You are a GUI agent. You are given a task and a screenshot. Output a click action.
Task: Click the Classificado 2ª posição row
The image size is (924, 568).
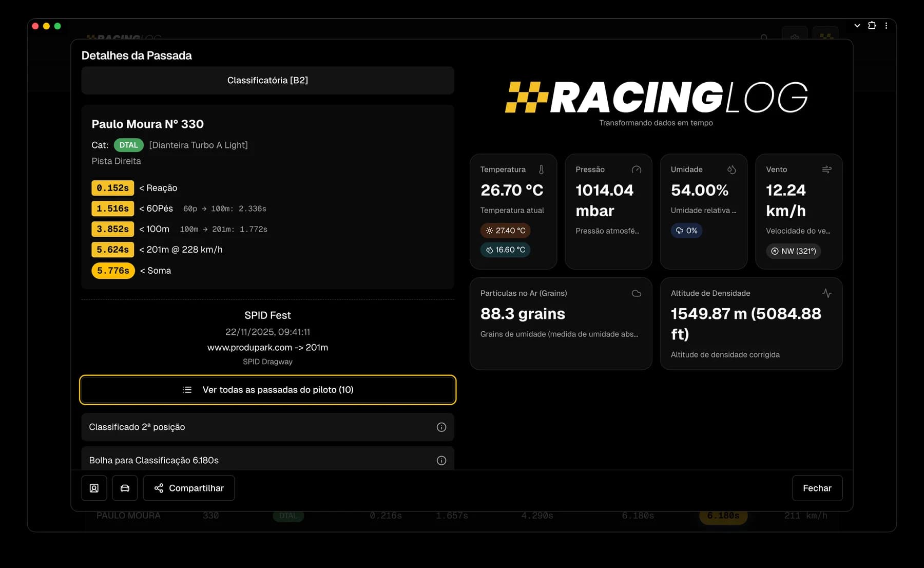tap(268, 427)
